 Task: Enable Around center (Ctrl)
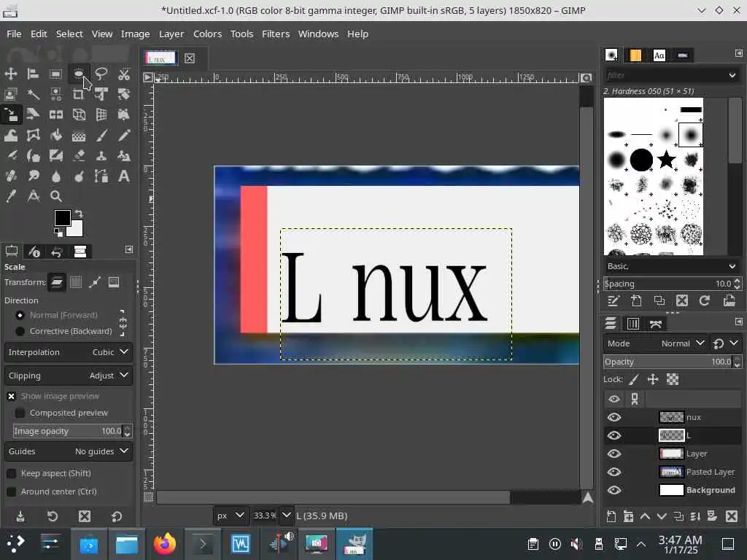(x=12, y=491)
